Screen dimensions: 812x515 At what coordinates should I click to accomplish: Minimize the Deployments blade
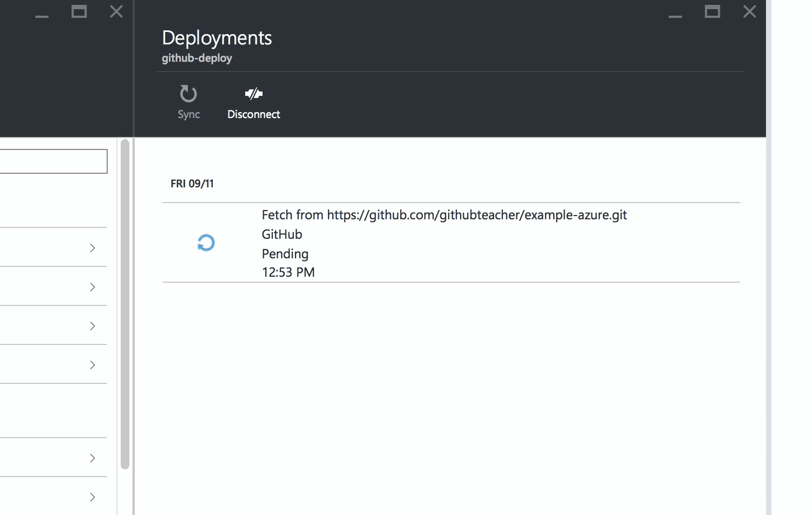click(x=675, y=13)
